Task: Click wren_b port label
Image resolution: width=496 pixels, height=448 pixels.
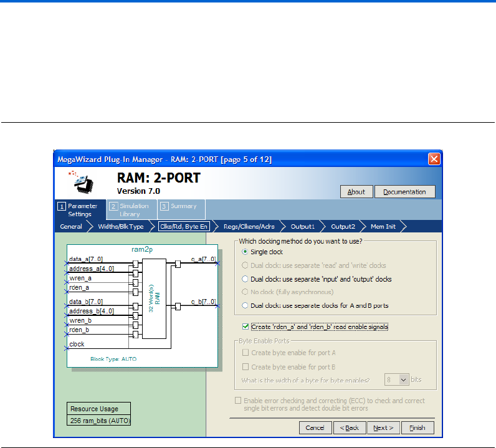Action: click(80, 320)
